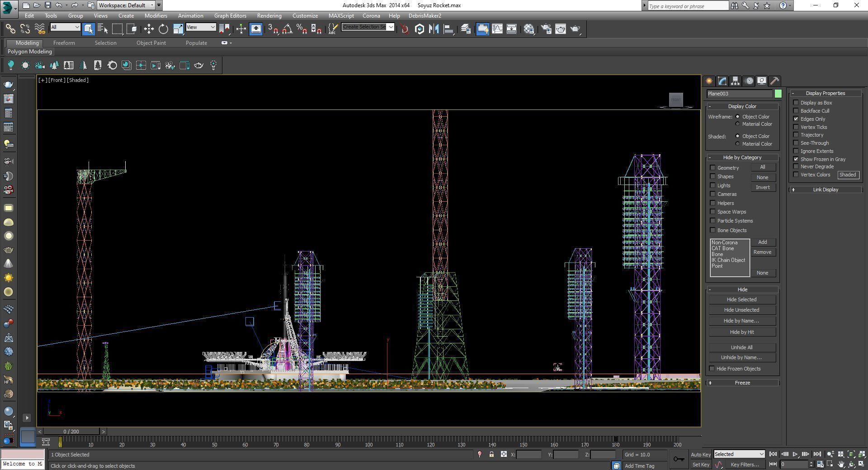The height and width of the screenshot is (470, 868).
Task: Open the Rendering menu
Action: [269, 16]
